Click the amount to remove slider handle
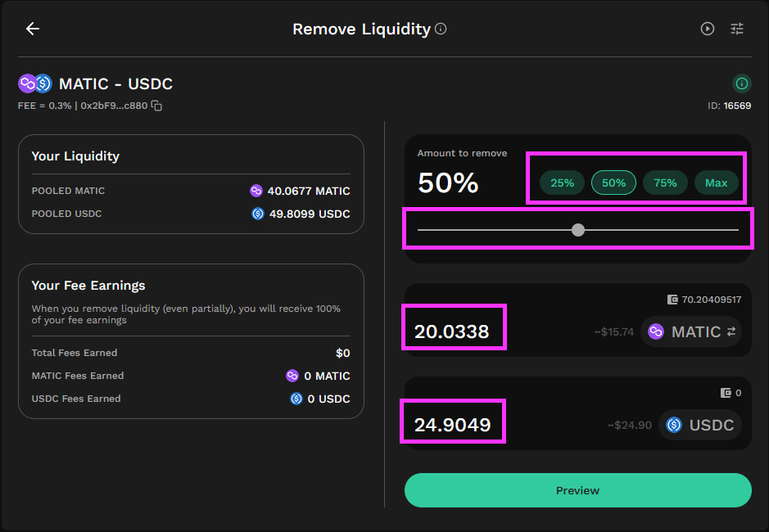The image size is (769, 532). click(x=578, y=229)
